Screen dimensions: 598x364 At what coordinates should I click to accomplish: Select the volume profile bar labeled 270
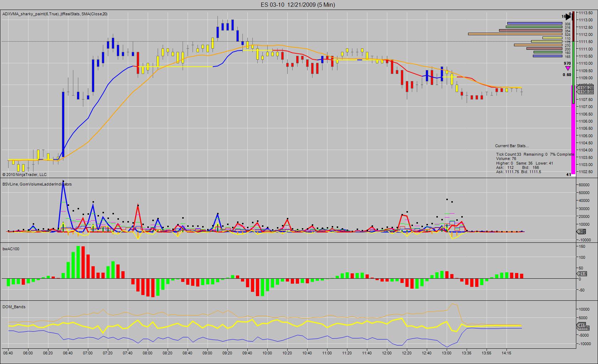538,45
